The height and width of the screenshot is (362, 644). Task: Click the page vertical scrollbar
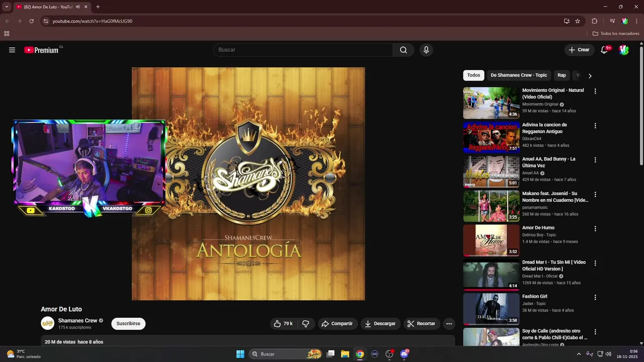click(x=641, y=106)
